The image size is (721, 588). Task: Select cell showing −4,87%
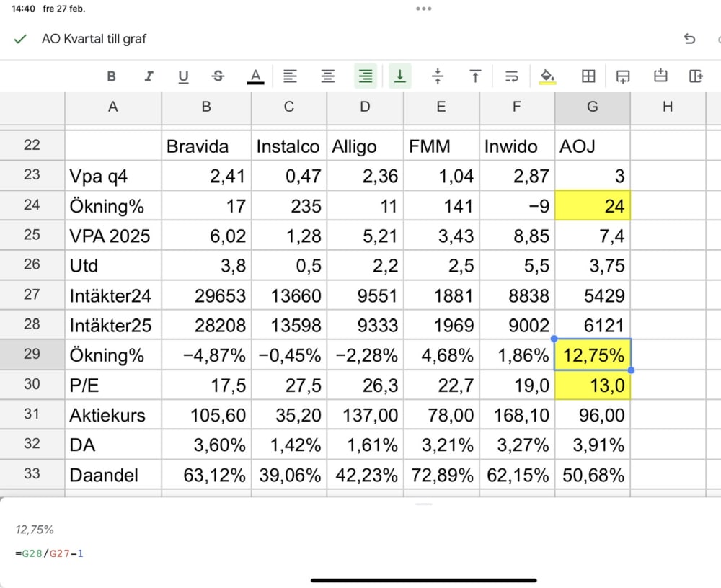click(x=206, y=355)
